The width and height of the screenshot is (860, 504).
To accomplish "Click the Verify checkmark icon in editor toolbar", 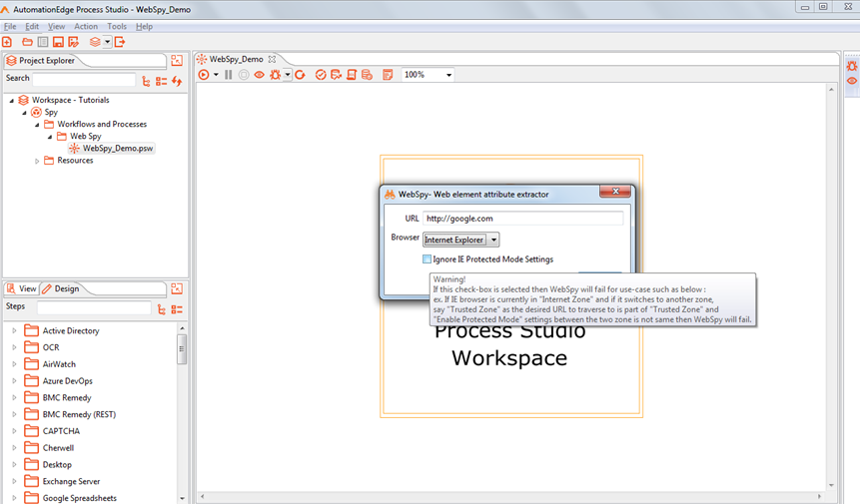I will click(x=321, y=75).
